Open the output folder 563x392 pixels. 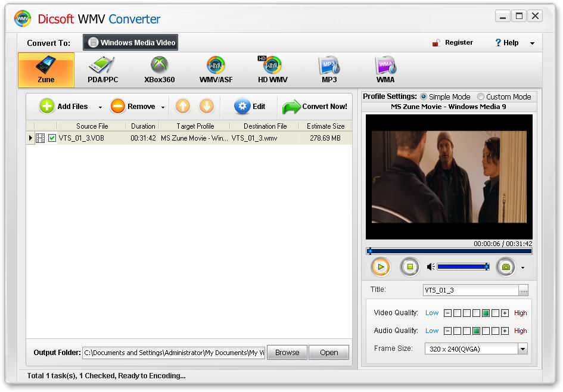tap(328, 353)
